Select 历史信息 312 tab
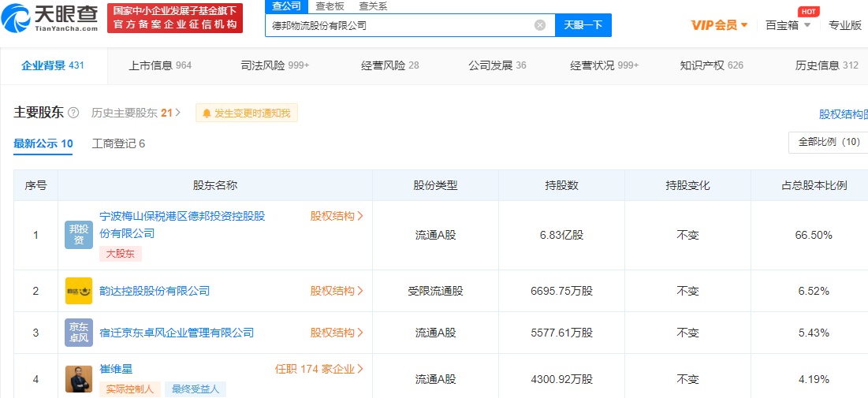 pos(826,65)
